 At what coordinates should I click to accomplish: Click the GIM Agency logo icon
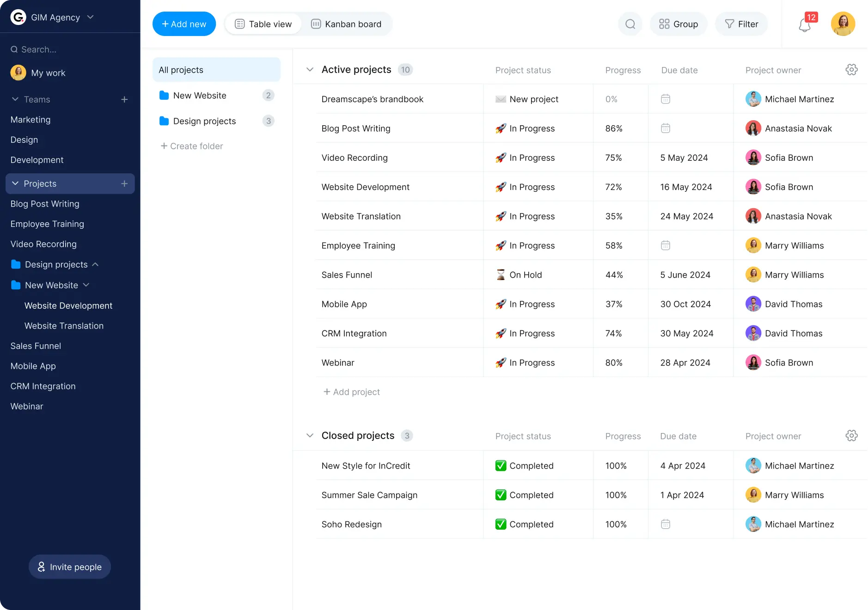coord(18,17)
